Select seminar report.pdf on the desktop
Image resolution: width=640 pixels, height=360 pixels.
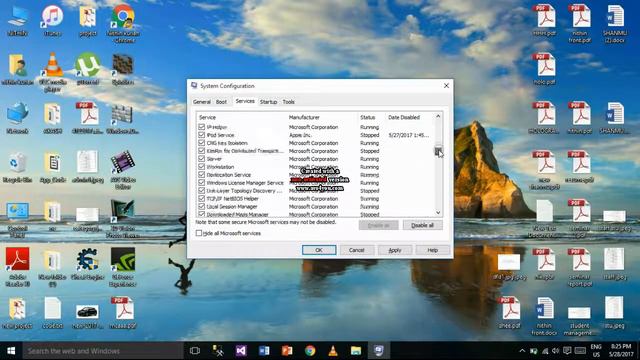pyautogui.click(x=580, y=267)
